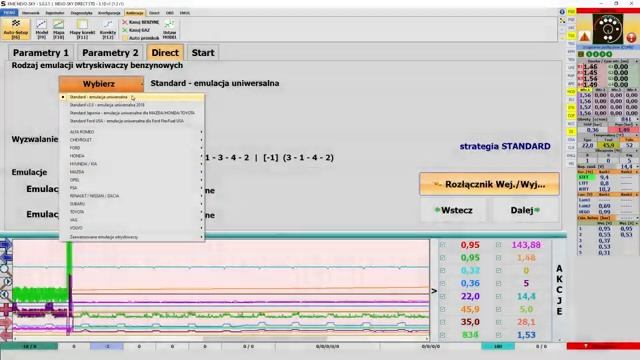This screenshot has width=640, height=360.
Task: Click the red alert circle icon
Action: (631, 38)
